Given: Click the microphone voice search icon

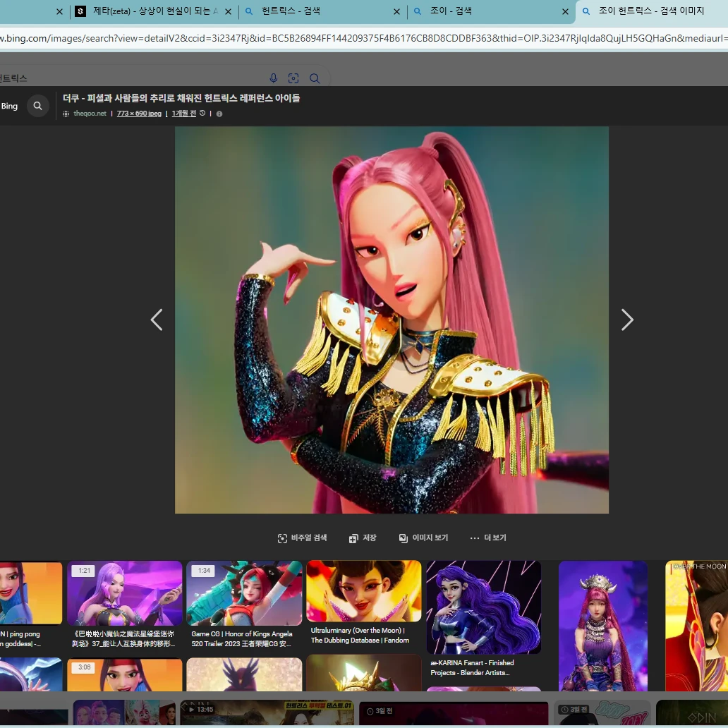Looking at the screenshot, I should 274,78.
